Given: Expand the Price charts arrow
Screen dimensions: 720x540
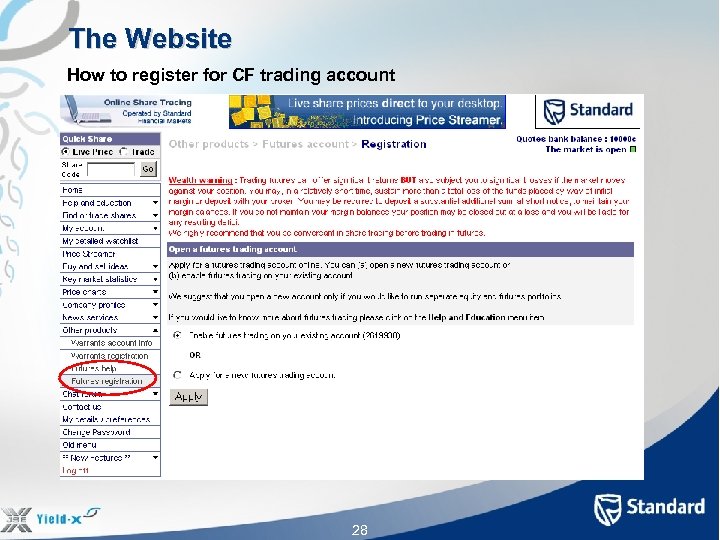Looking at the screenshot, I should [155, 292].
